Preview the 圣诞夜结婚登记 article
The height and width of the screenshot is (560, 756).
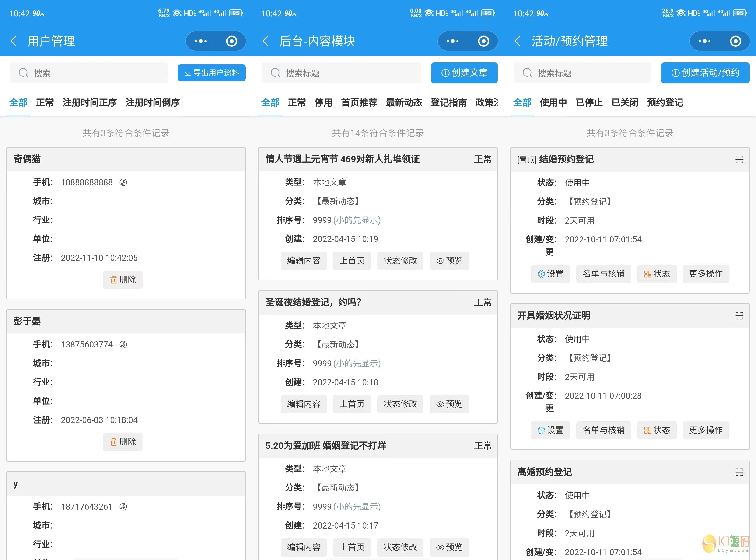click(449, 404)
